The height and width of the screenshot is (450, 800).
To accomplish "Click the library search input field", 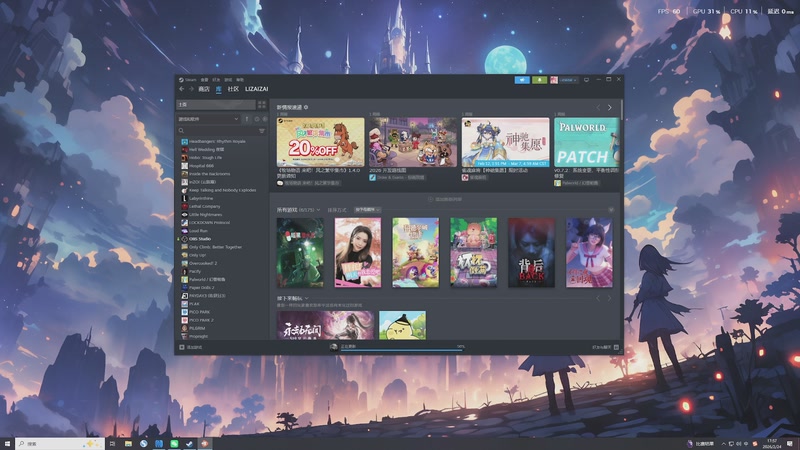I will (220, 131).
